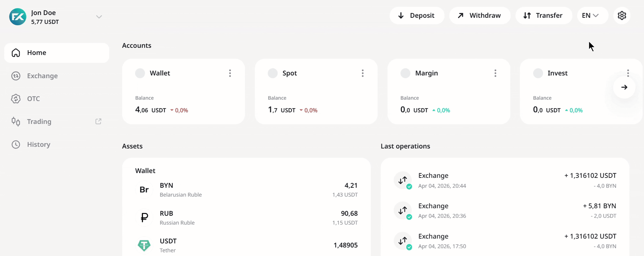Go to Exchange in the sidebar

pos(42,76)
